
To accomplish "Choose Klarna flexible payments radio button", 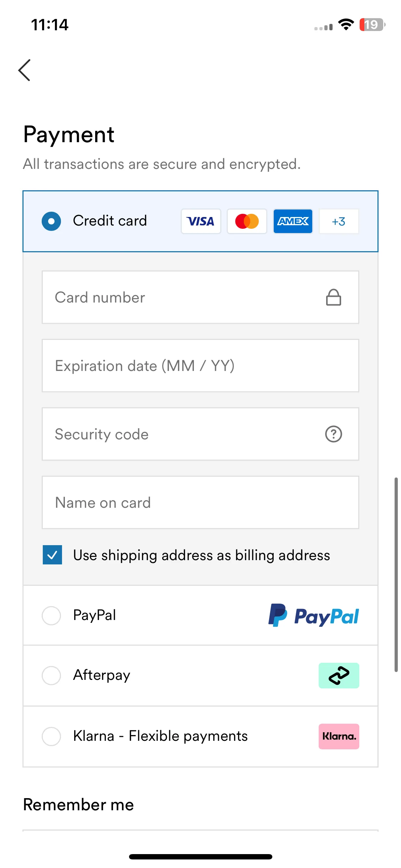I will click(x=51, y=737).
